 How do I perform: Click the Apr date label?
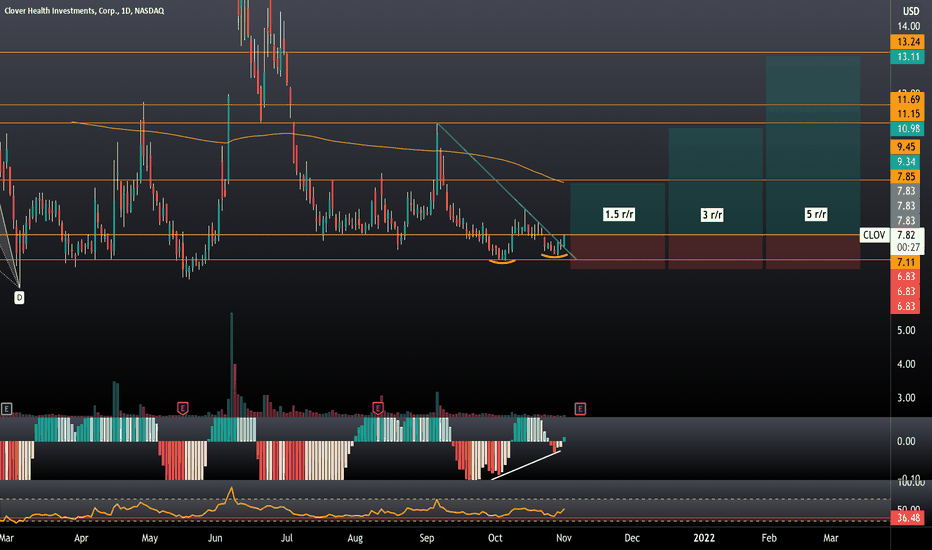[81, 538]
